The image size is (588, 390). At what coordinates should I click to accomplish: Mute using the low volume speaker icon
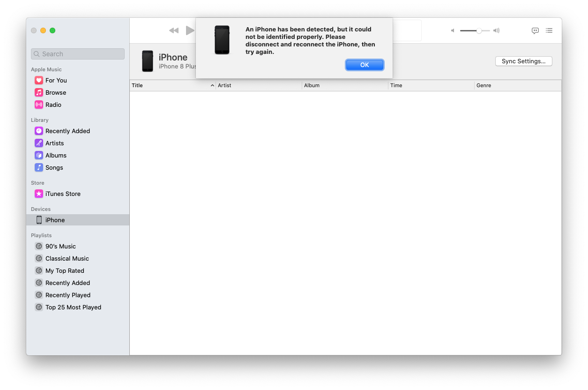[x=453, y=30]
